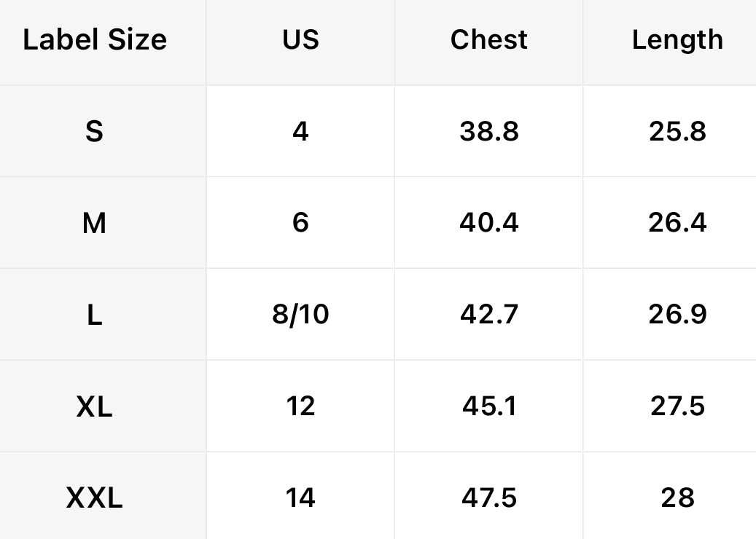The image size is (756, 539).
Task: Click the US column header
Action: tap(300, 40)
